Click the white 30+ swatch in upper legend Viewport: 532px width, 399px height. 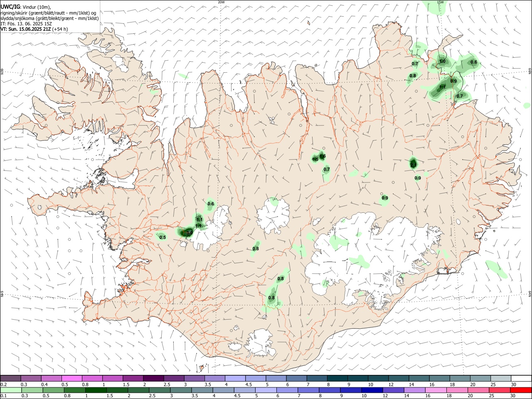click(x=521, y=379)
